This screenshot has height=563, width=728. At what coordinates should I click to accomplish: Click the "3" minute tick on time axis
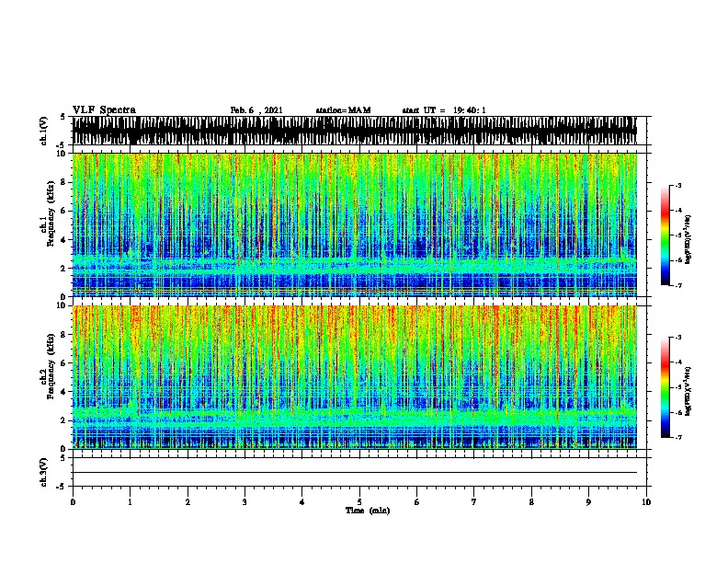pyautogui.click(x=245, y=502)
